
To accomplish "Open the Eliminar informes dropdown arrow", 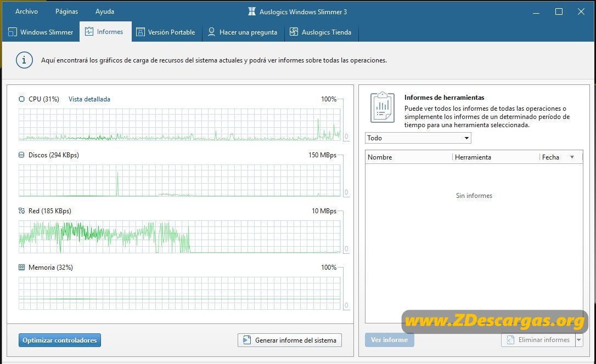I will pos(579,340).
